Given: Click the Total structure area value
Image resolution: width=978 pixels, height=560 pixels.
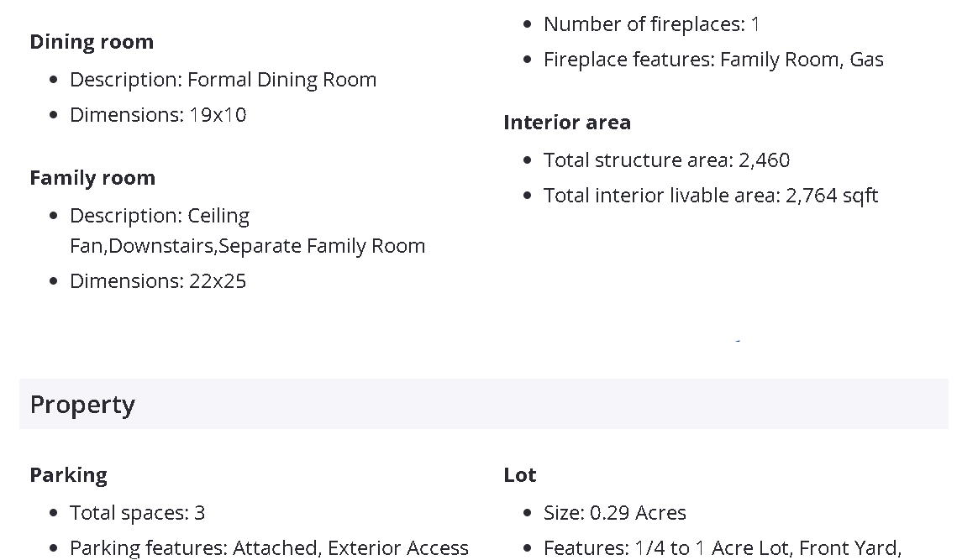Looking at the screenshot, I should point(764,160).
